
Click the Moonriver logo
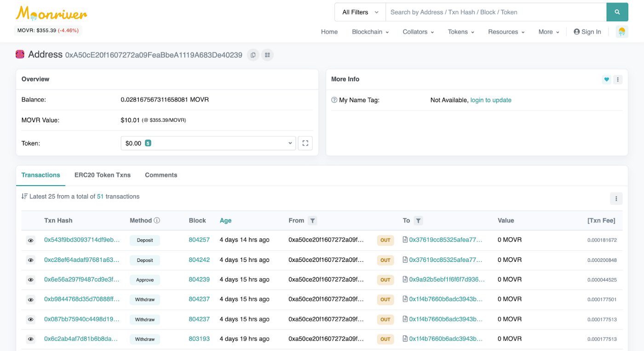[x=52, y=14]
